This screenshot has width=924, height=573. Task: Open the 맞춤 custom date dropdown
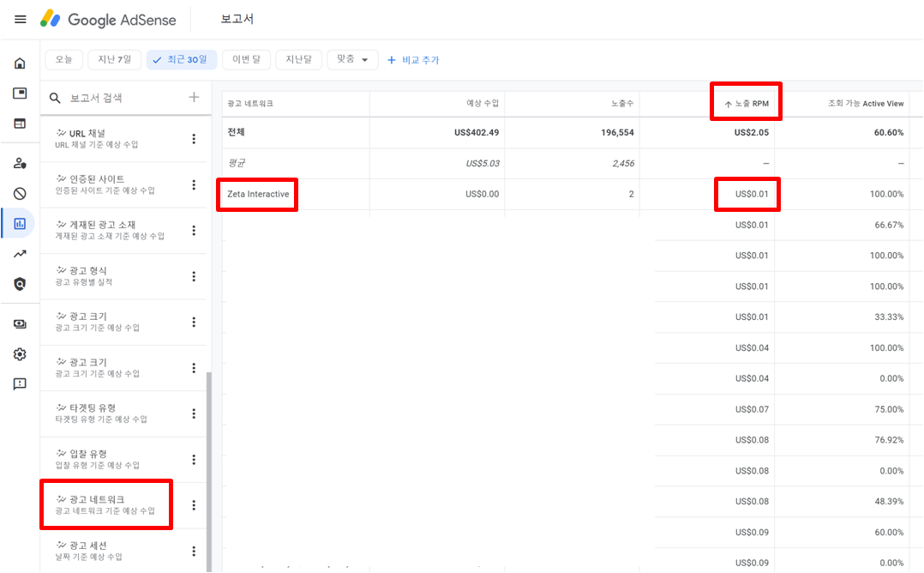coord(352,59)
